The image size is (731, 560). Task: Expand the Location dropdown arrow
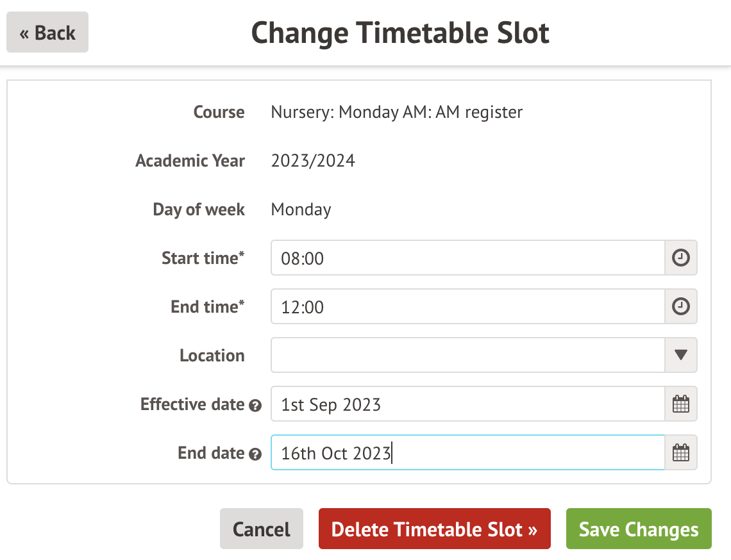pos(680,356)
